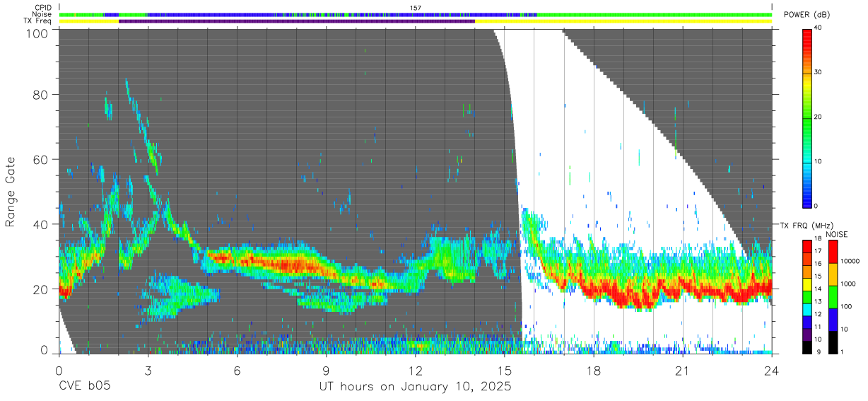Click the Noise row label at top left
The height and width of the screenshot is (401, 868).
tap(42, 14)
